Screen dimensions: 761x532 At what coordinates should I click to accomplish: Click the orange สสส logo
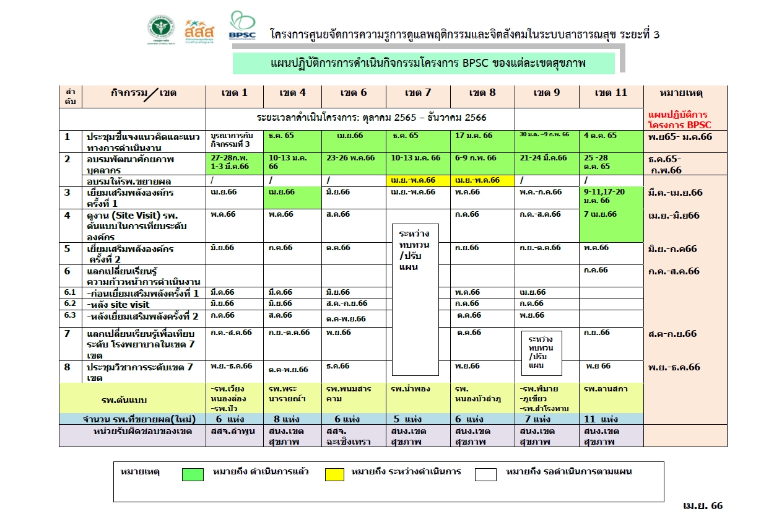coord(198,29)
